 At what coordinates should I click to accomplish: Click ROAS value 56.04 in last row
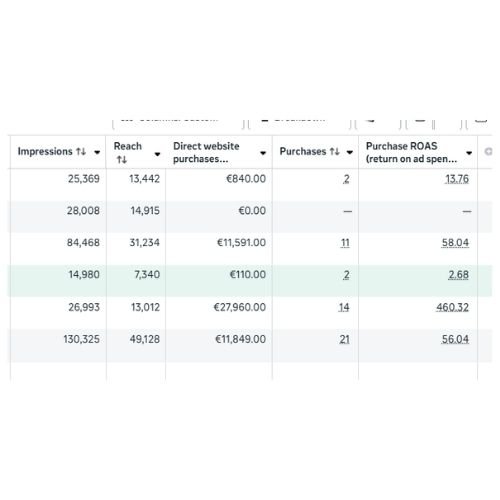pos(455,339)
